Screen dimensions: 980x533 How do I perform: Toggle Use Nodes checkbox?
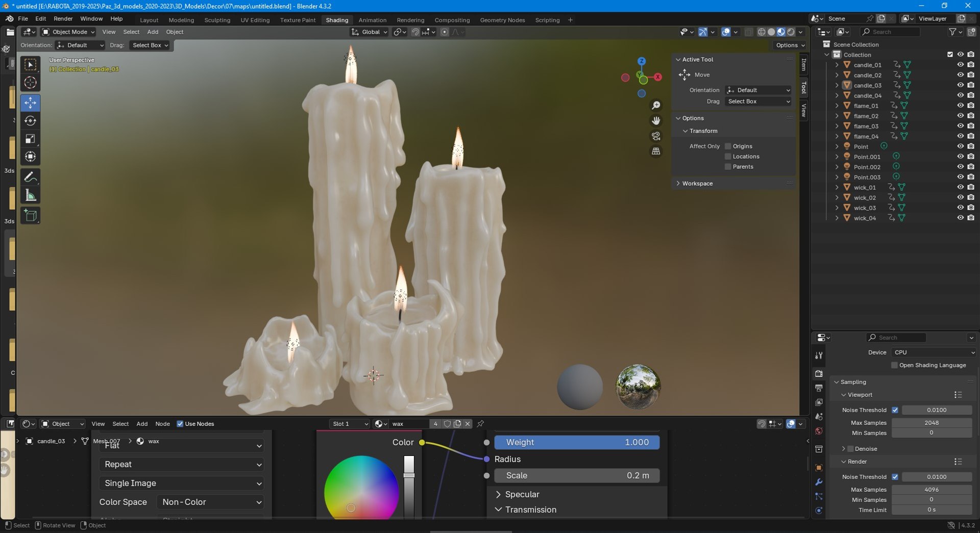click(180, 424)
